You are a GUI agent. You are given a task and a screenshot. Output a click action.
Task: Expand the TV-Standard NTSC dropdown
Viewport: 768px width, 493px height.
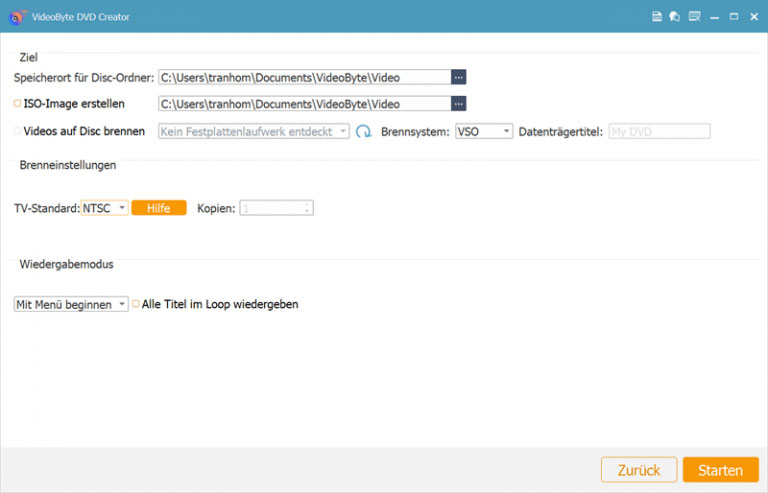(x=105, y=208)
